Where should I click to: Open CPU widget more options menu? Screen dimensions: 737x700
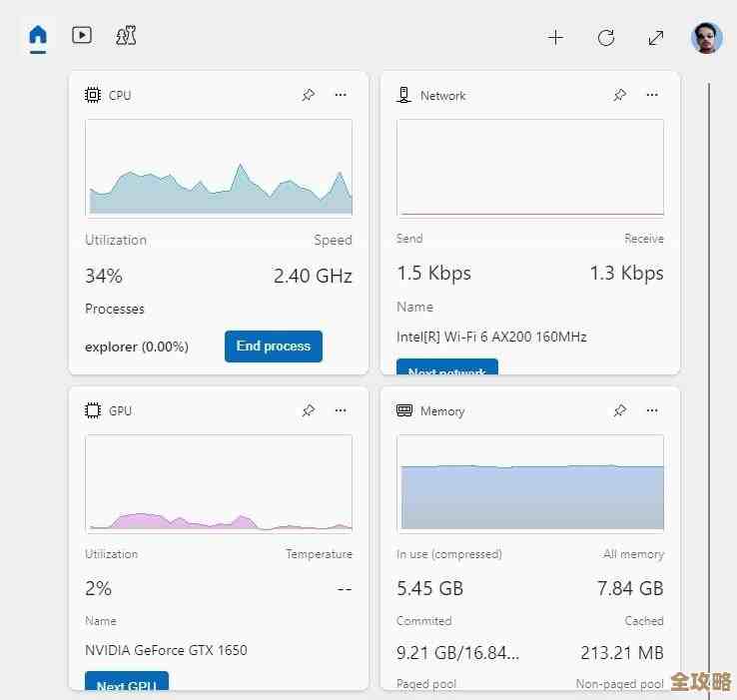(x=341, y=95)
